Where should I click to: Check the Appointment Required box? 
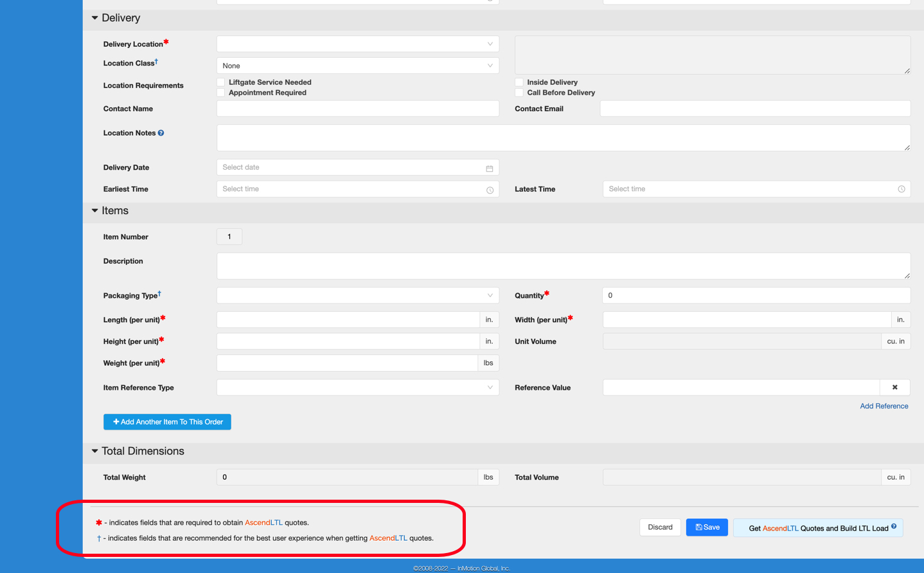tap(221, 93)
